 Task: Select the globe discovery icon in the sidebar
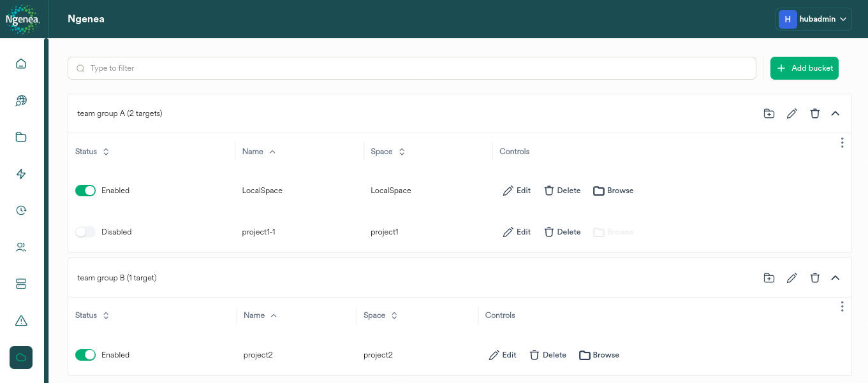click(x=20, y=100)
